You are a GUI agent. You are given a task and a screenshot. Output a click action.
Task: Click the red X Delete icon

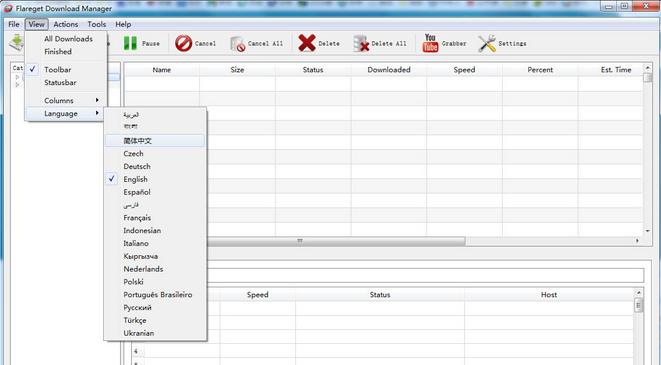(307, 43)
